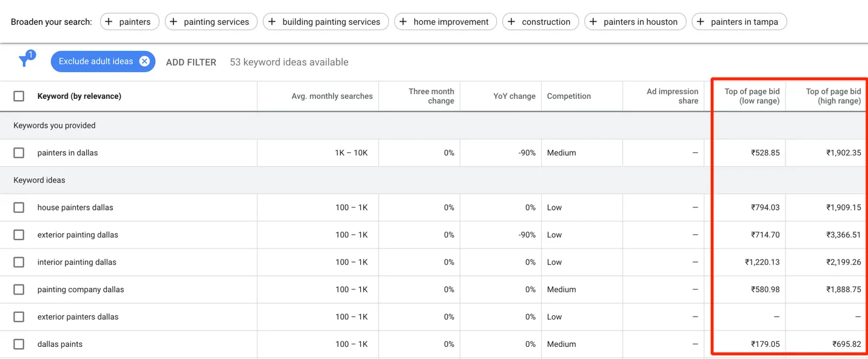Sort by Competition column header
Viewport: 868px width, 359px height.
[568, 96]
